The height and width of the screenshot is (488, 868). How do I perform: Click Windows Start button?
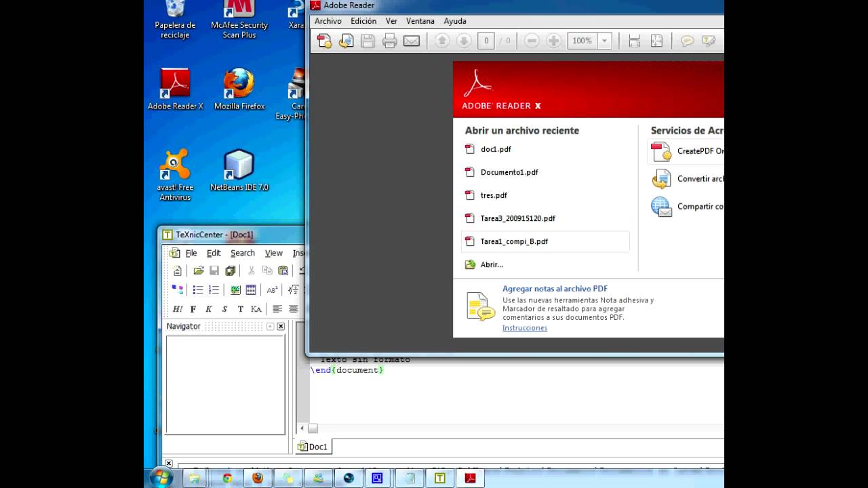point(161,478)
